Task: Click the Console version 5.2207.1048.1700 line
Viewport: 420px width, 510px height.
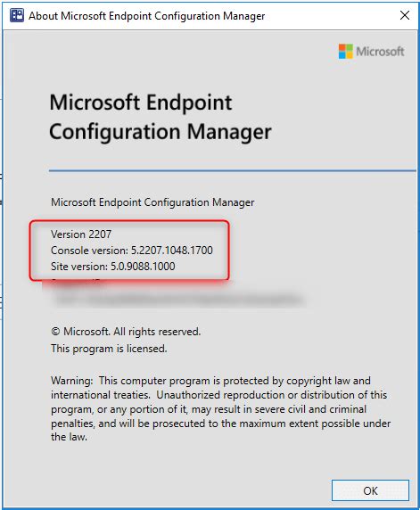Action: click(x=132, y=251)
